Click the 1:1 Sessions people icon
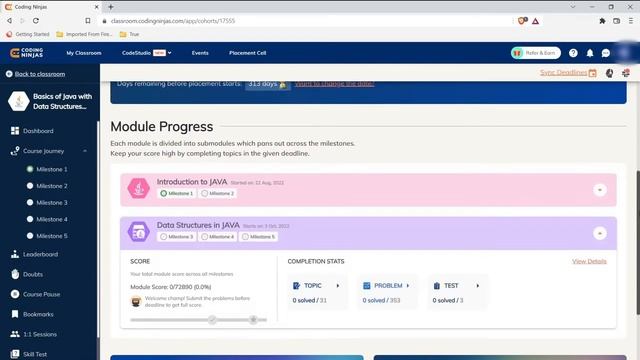 pyautogui.click(x=15, y=334)
